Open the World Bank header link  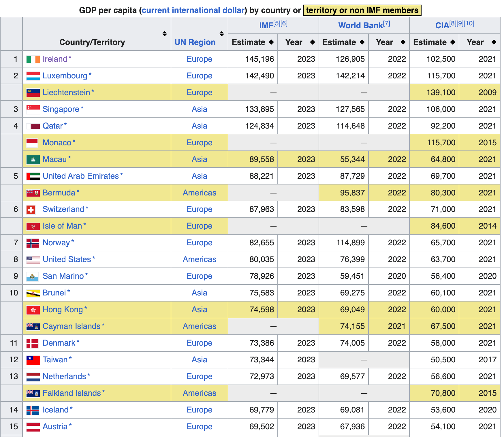click(x=360, y=25)
